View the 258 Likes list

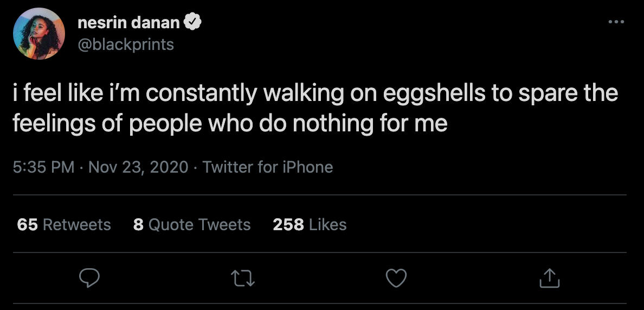310,225
